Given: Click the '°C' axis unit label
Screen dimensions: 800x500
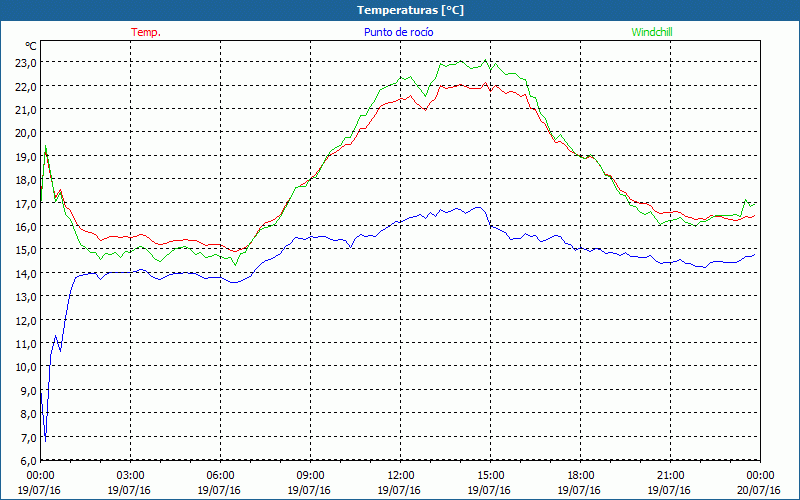Looking at the screenshot, I should (31, 46).
